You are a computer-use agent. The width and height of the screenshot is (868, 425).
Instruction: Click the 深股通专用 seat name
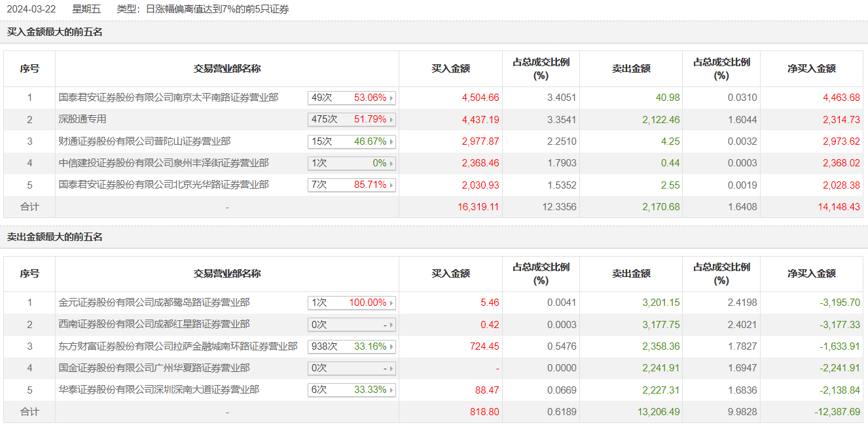[82, 119]
